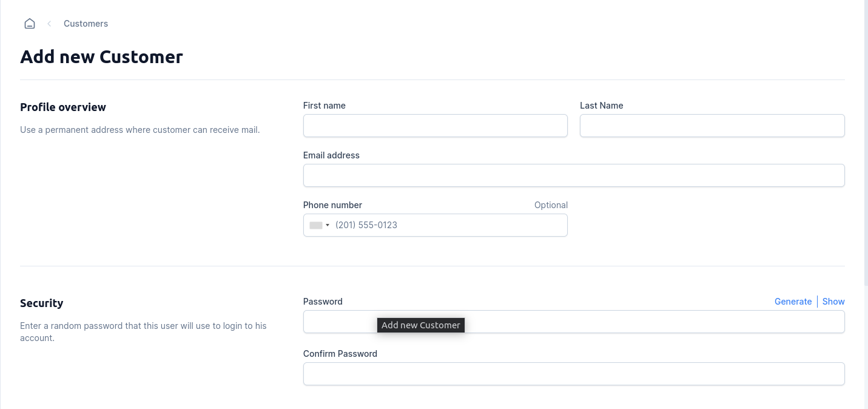The image size is (868, 409).
Task: Focus the First name input field
Action: tap(435, 126)
